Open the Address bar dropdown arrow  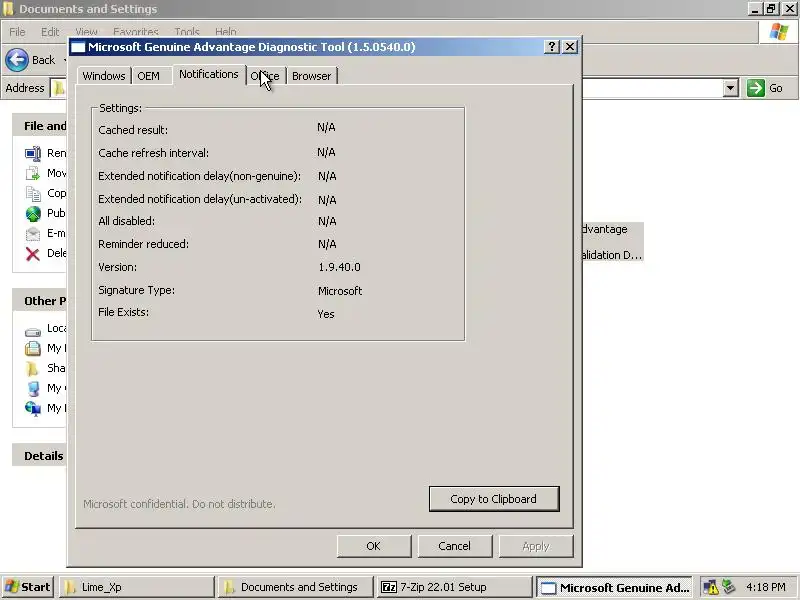(x=731, y=88)
